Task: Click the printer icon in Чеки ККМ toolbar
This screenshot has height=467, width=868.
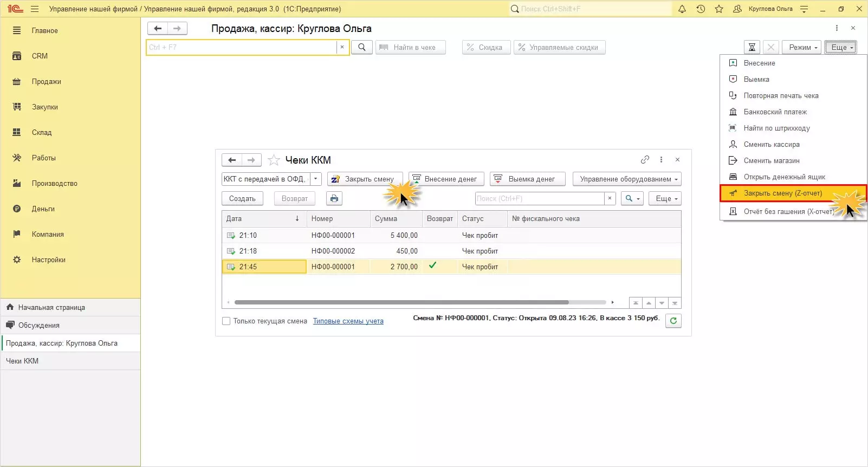Action: pos(334,198)
